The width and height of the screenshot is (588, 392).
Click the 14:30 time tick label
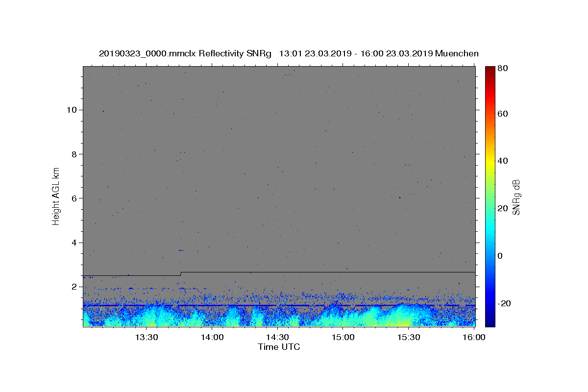(277, 337)
